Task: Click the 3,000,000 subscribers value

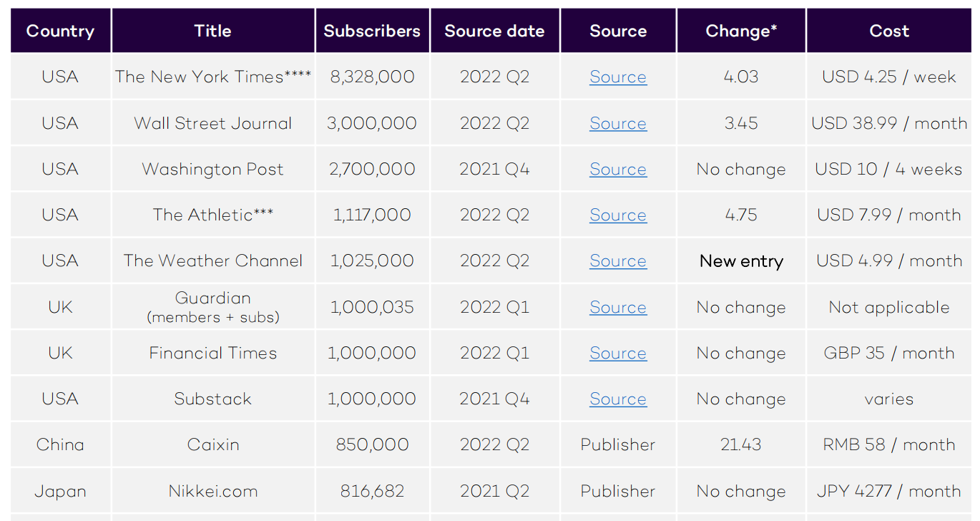Action: 372,122
